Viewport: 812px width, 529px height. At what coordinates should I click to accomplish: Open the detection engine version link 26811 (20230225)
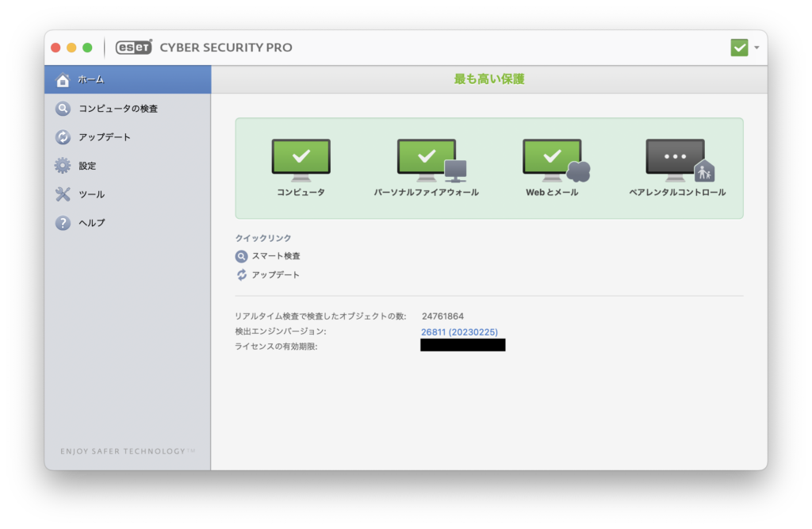click(459, 332)
